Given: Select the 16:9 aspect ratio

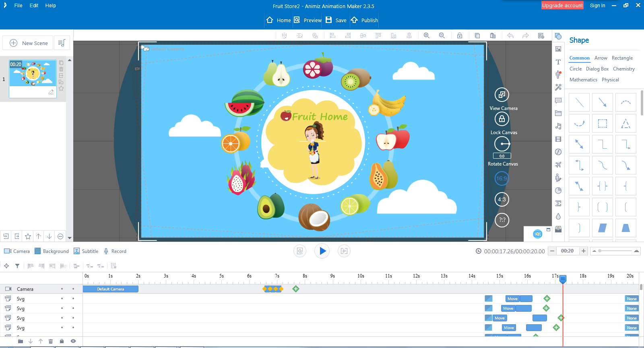Looking at the screenshot, I should [x=502, y=178].
